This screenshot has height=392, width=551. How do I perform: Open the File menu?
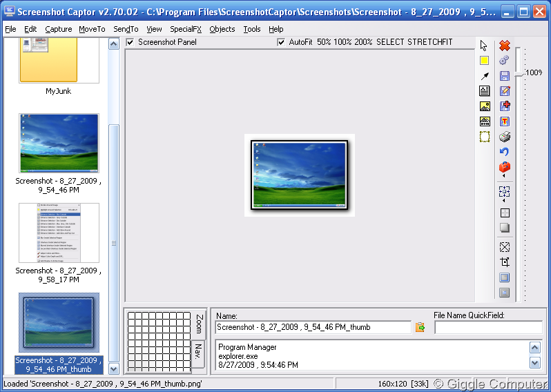click(10, 29)
